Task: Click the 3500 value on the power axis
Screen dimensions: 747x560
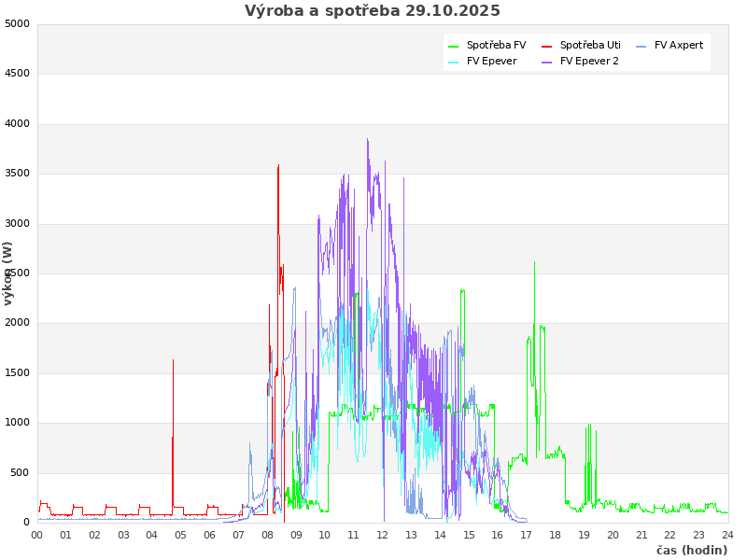Action: tap(18, 174)
